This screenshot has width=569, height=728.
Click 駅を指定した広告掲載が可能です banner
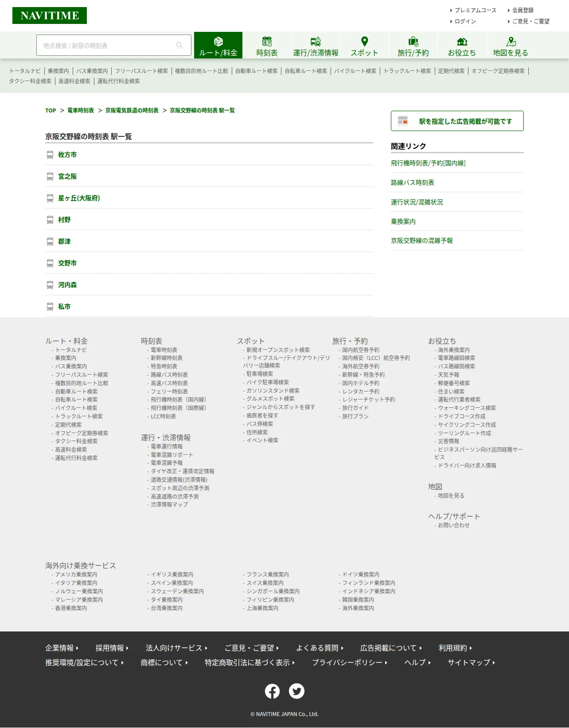[457, 121]
